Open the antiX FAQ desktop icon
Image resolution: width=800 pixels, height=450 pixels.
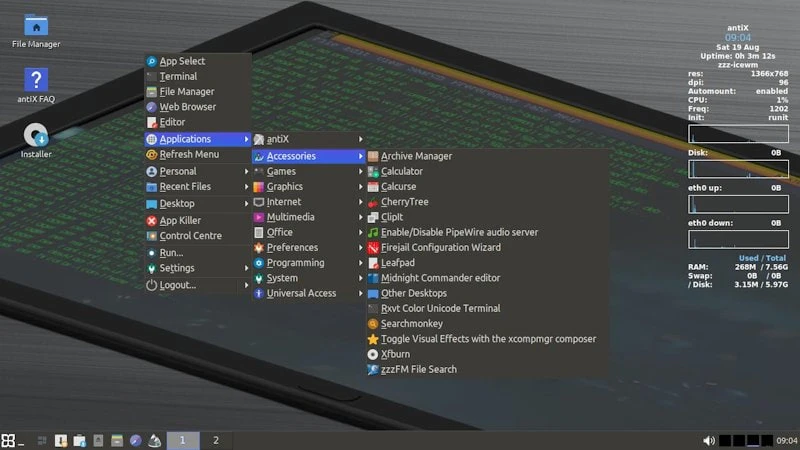click(x=36, y=86)
